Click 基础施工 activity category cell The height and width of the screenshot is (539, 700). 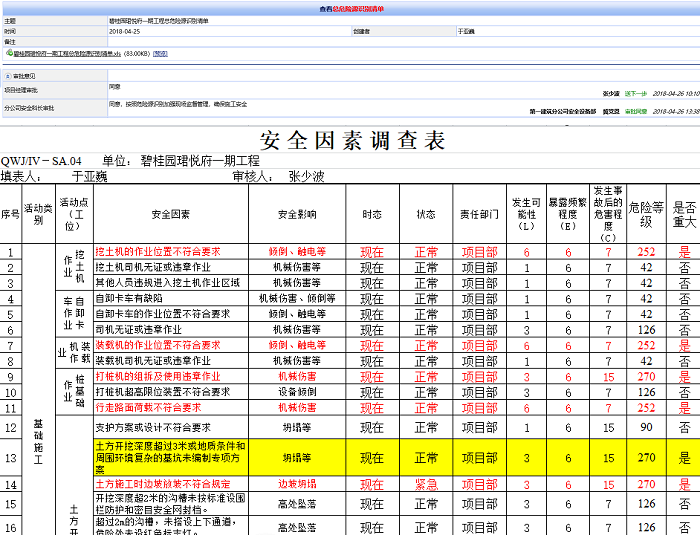pos(38,442)
